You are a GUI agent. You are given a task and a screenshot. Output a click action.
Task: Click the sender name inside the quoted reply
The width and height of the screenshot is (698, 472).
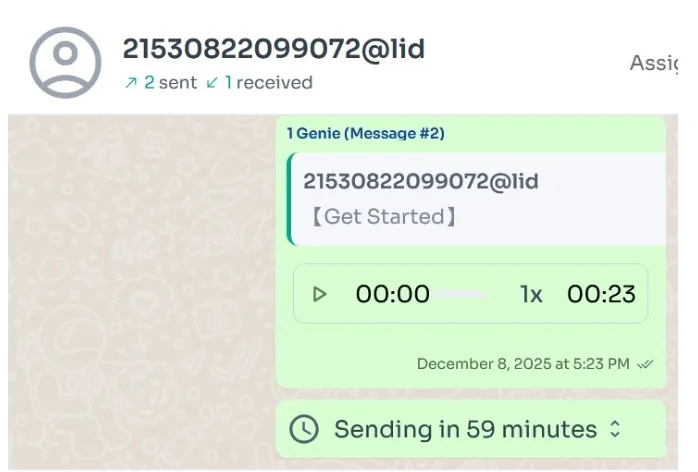(x=420, y=181)
